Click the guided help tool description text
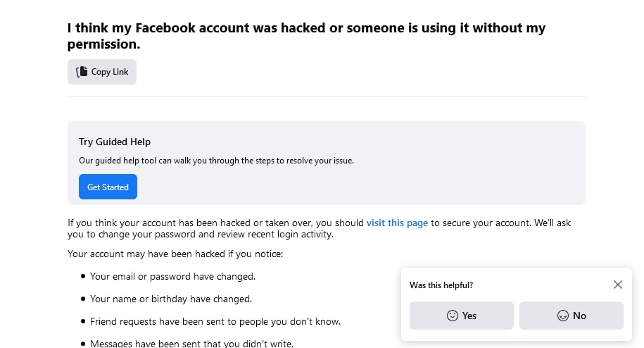This screenshot has width=644, height=348. click(217, 161)
